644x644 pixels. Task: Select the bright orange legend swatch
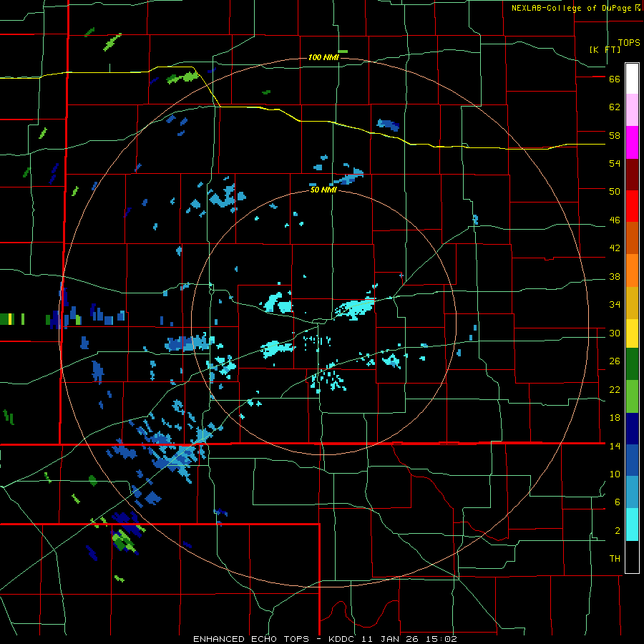point(632,270)
